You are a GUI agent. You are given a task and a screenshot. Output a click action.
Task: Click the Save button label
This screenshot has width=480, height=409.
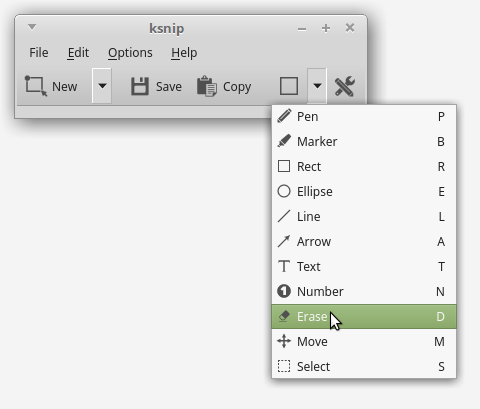[169, 87]
